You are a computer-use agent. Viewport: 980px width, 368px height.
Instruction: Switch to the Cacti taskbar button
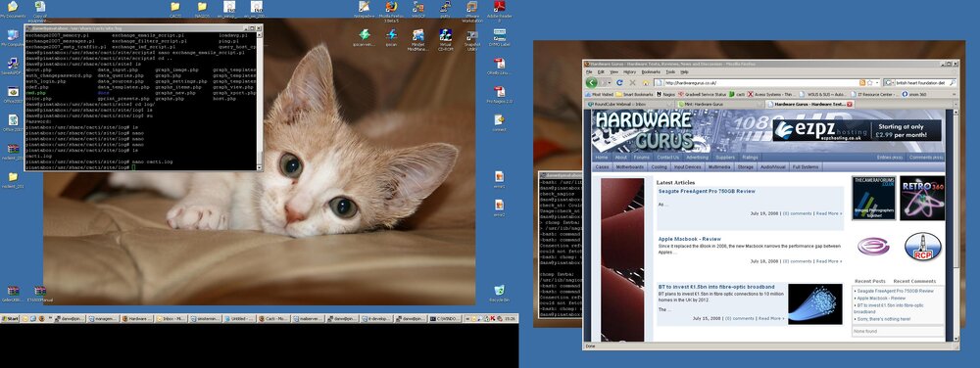(274, 319)
